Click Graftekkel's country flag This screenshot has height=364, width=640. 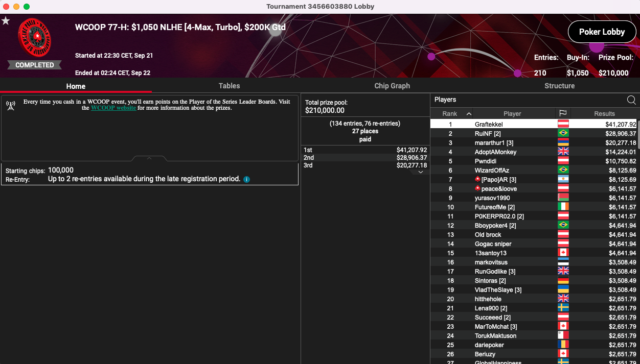[x=563, y=124]
